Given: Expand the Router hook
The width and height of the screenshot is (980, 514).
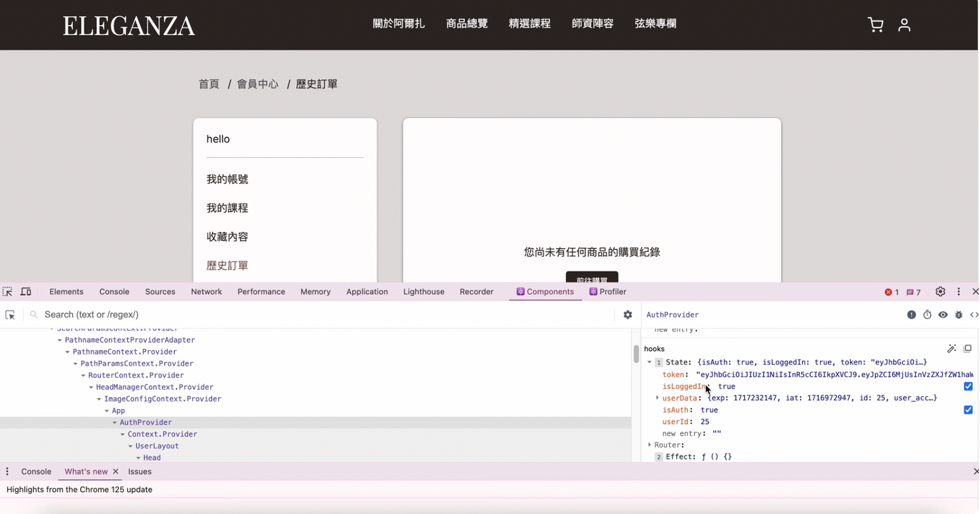Looking at the screenshot, I should click(x=649, y=445).
